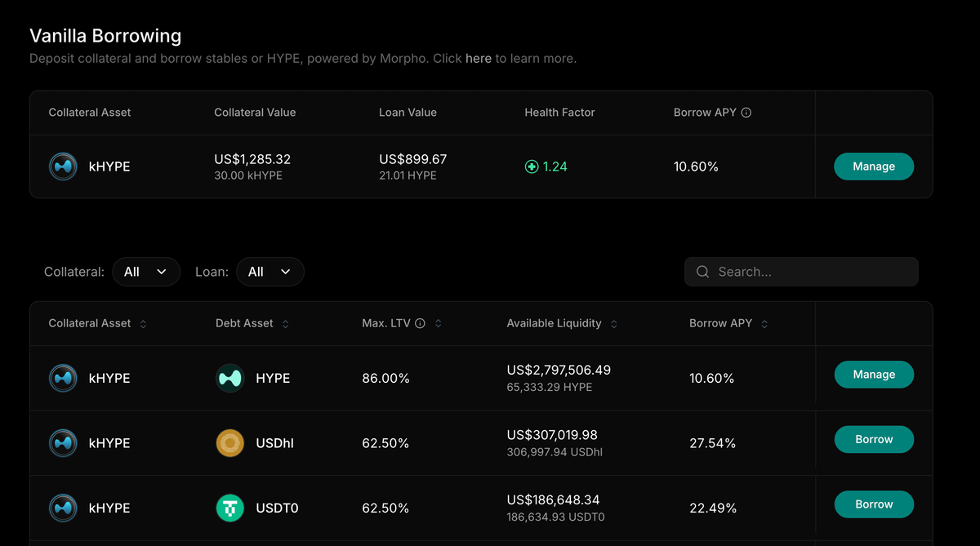Click Borrow button for USDhl market

click(x=874, y=439)
